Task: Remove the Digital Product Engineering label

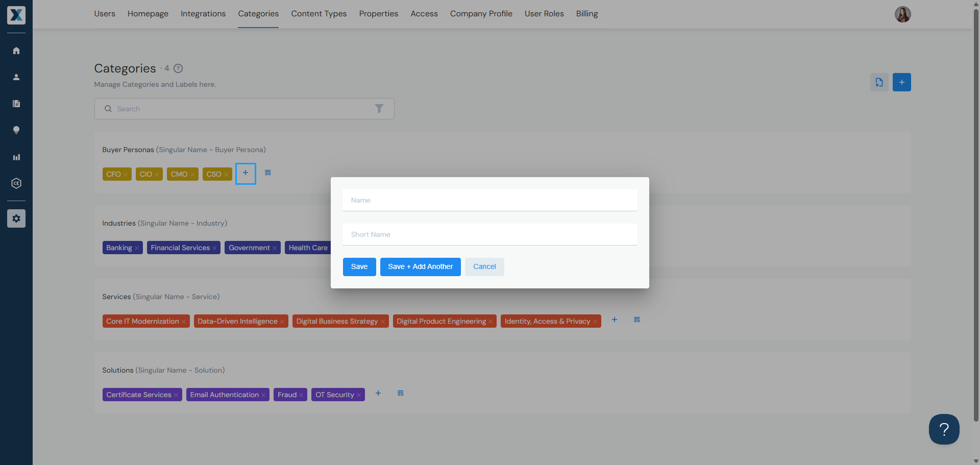Action: [491, 322]
